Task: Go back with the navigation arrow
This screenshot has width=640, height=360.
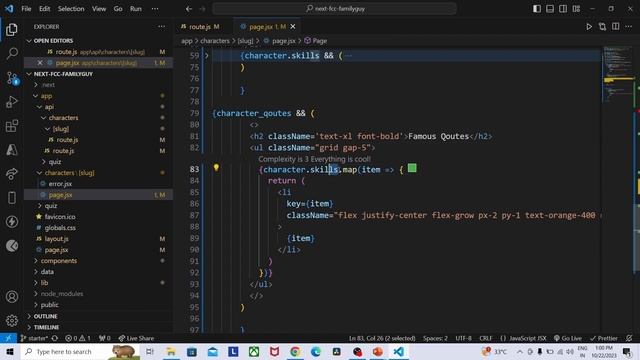Action: (x=189, y=9)
